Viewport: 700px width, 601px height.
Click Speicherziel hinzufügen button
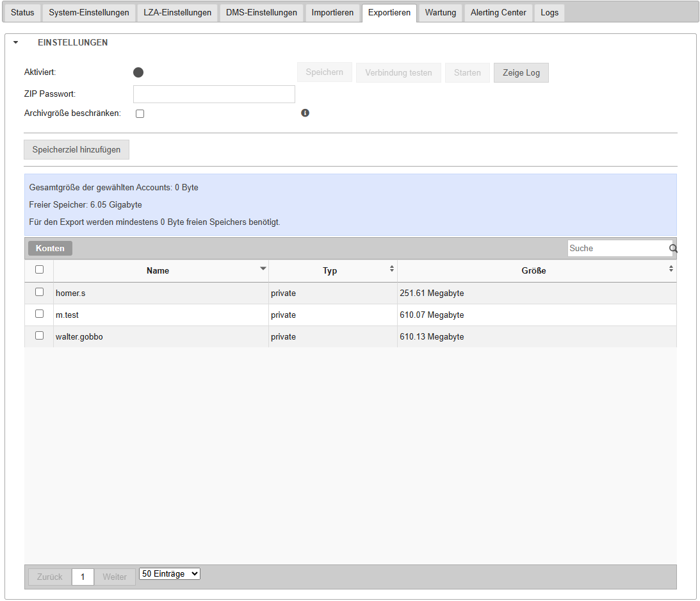point(77,150)
